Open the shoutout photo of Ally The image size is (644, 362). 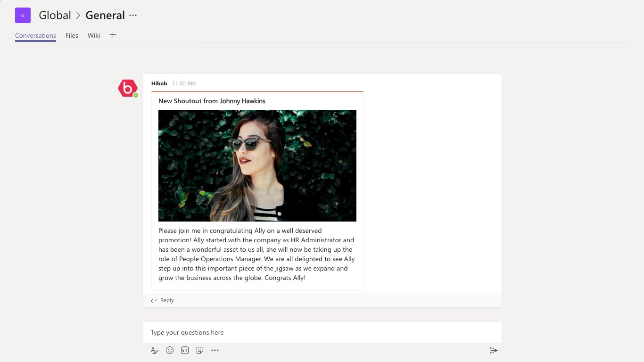pos(257,165)
